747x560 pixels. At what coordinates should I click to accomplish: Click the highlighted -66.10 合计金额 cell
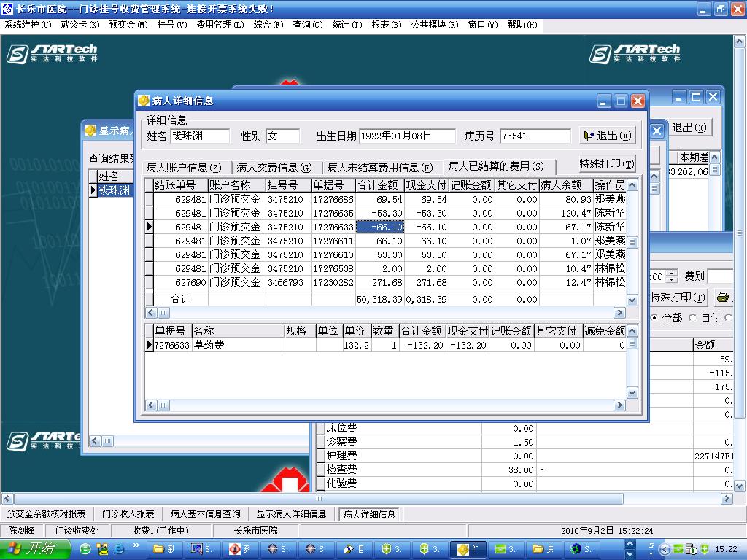(x=380, y=227)
